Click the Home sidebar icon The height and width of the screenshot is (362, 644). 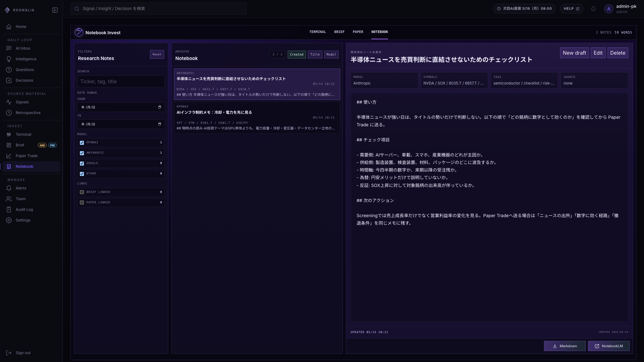click(x=9, y=27)
